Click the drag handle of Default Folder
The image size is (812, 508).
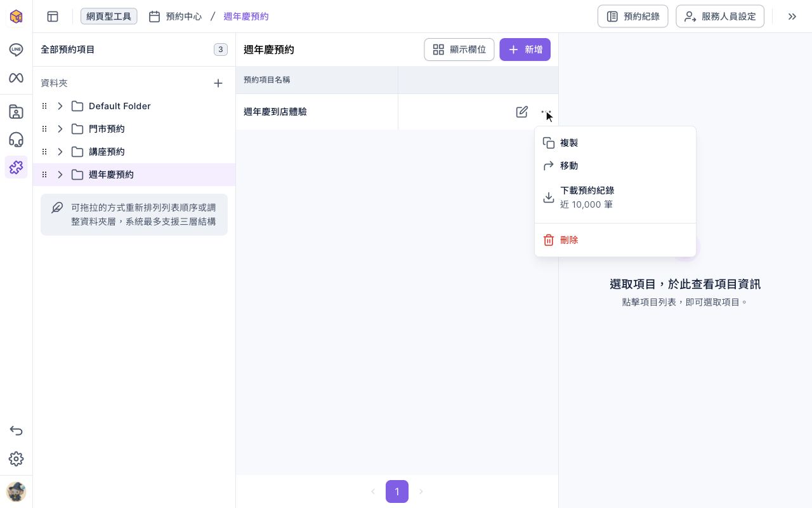click(44, 106)
